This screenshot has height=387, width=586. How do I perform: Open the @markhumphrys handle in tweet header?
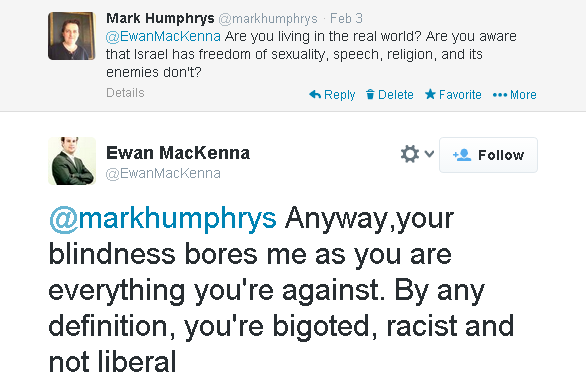pyautogui.click(x=268, y=18)
